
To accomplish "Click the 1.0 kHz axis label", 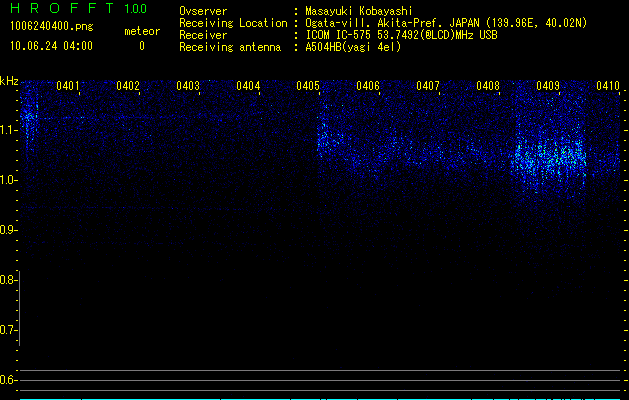I will tap(7, 180).
